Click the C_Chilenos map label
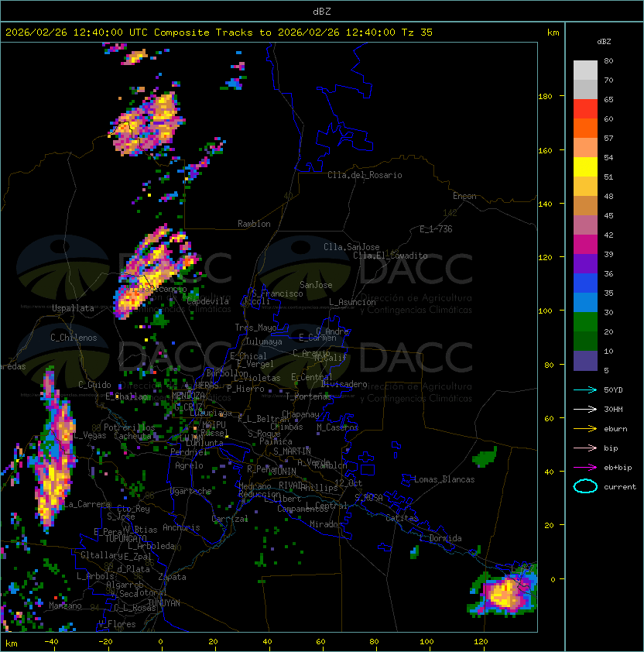644x652 pixels. pos(74,338)
